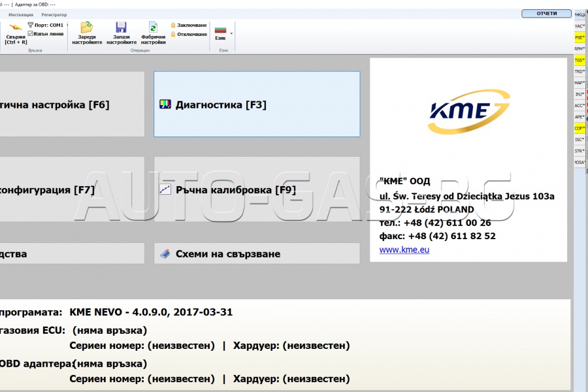Viewport: 588px width, 392px height.
Task: Click the phone number +48 (42) 611 00 26
Action: 447,223
